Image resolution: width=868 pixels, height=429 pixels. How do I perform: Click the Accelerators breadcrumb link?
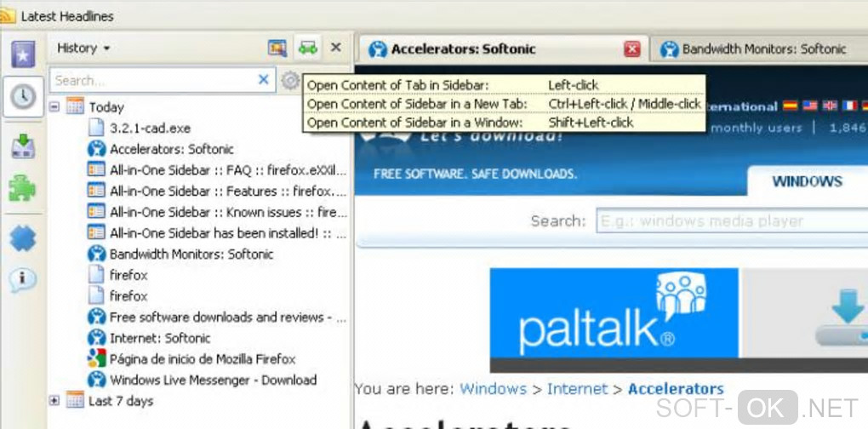coord(676,389)
